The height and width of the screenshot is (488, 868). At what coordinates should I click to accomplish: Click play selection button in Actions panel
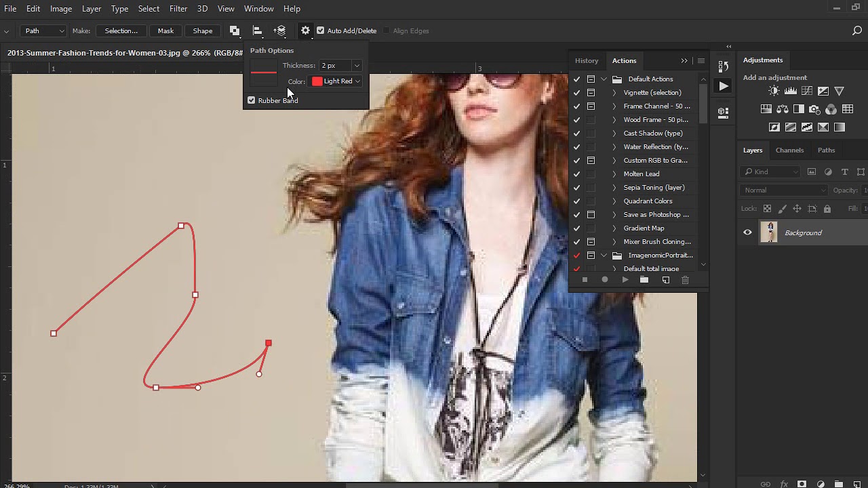tap(625, 280)
